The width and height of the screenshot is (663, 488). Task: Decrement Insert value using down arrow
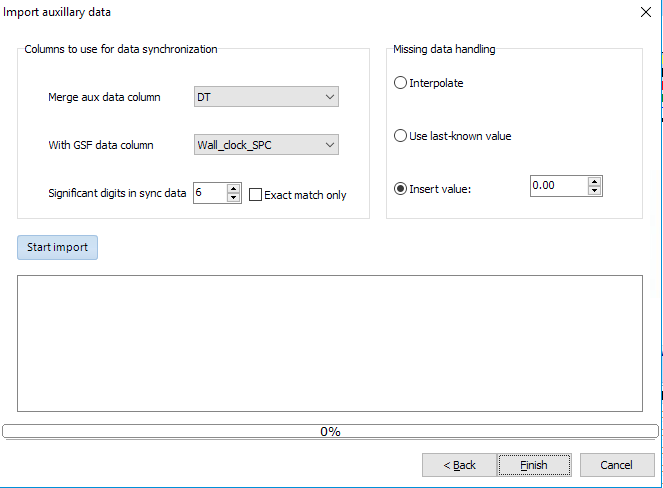[x=594, y=191]
